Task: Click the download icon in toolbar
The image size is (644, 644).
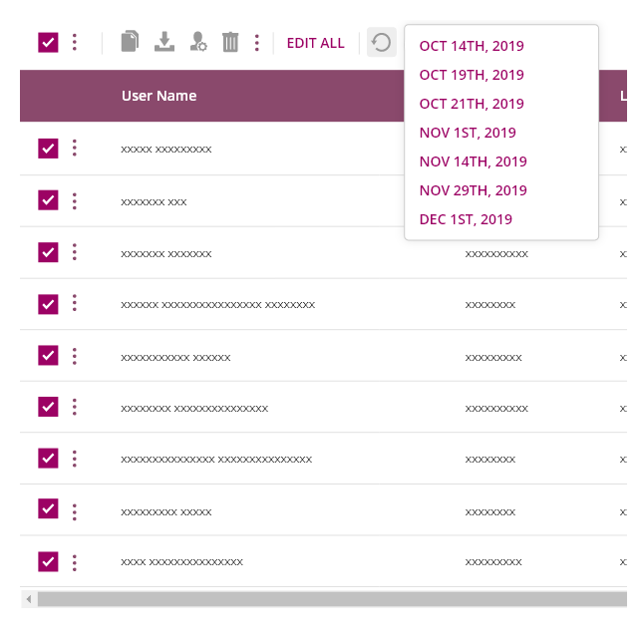Action: 164,42
